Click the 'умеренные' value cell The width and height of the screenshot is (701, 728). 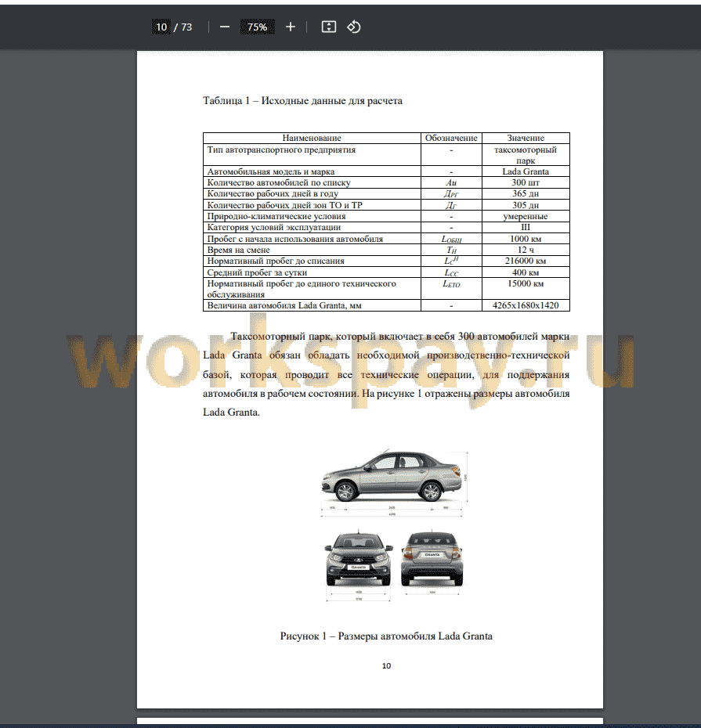click(526, 216)
